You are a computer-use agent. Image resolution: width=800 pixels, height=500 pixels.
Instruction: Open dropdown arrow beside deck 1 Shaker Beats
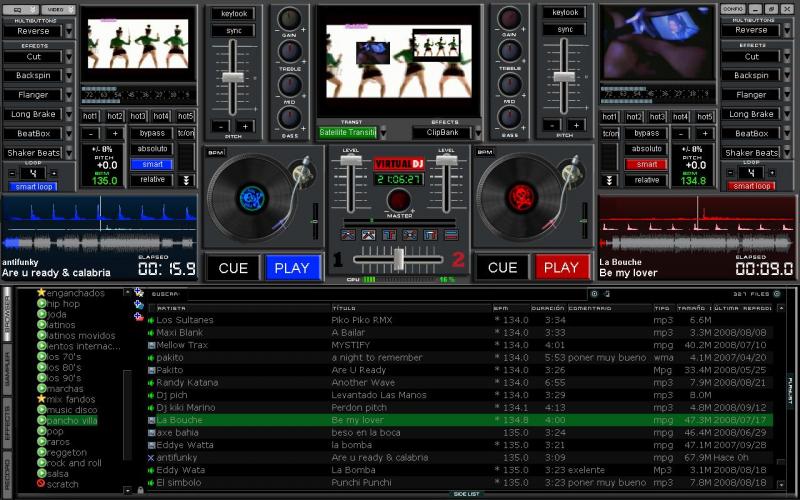pos(69,153)
